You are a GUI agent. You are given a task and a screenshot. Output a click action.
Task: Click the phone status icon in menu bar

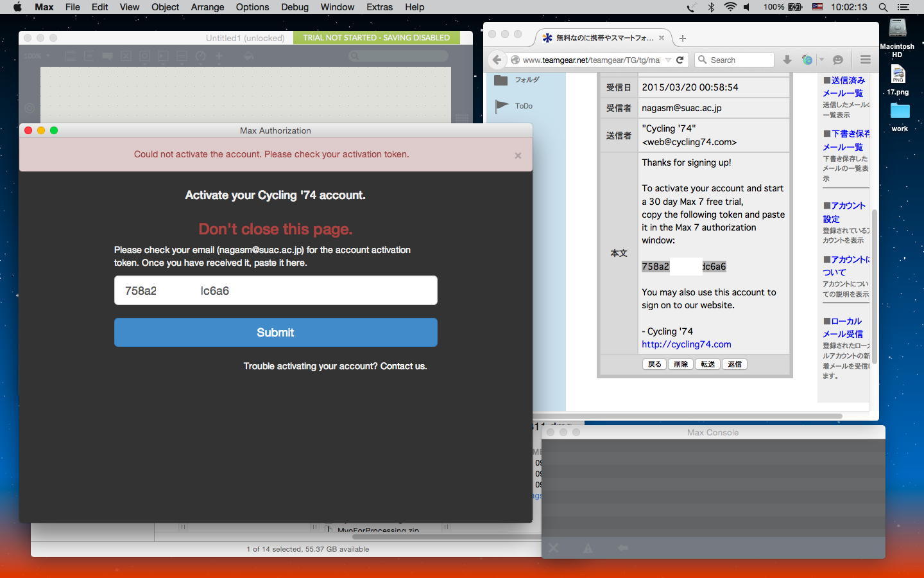[691, 7]
